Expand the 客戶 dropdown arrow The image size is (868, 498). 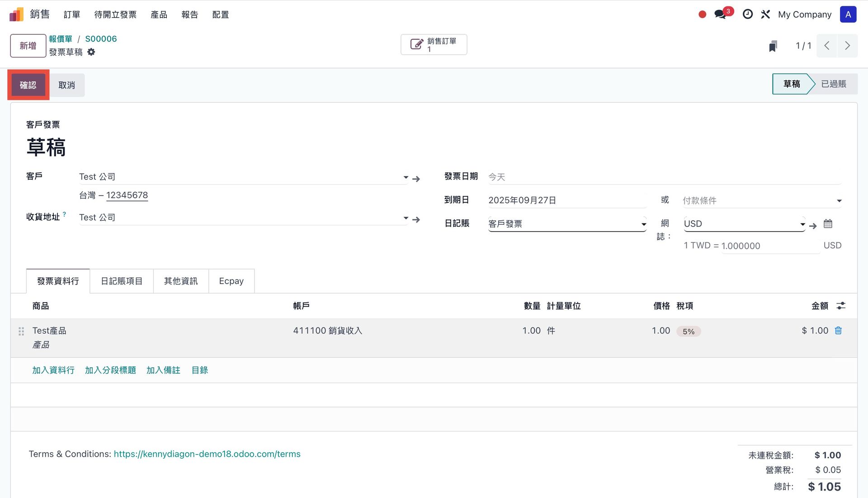(406, 177)
